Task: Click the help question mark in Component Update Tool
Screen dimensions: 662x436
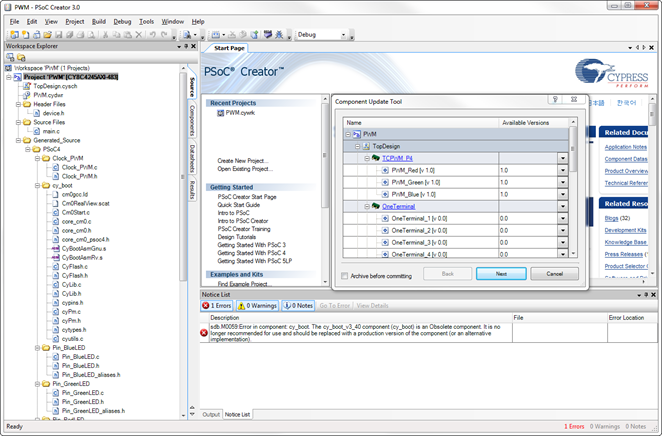Action: click(x=555, y=99)
